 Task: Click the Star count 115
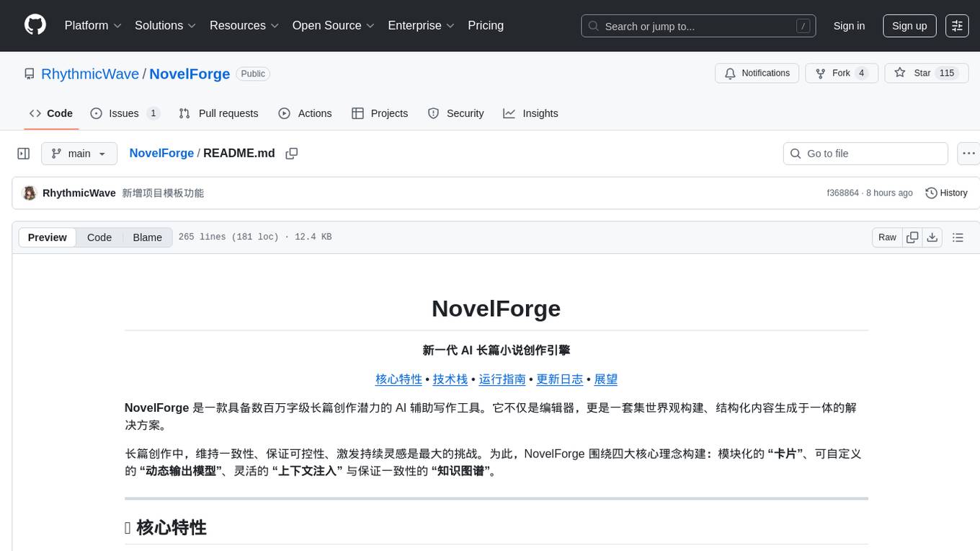(x=947, y=73)
